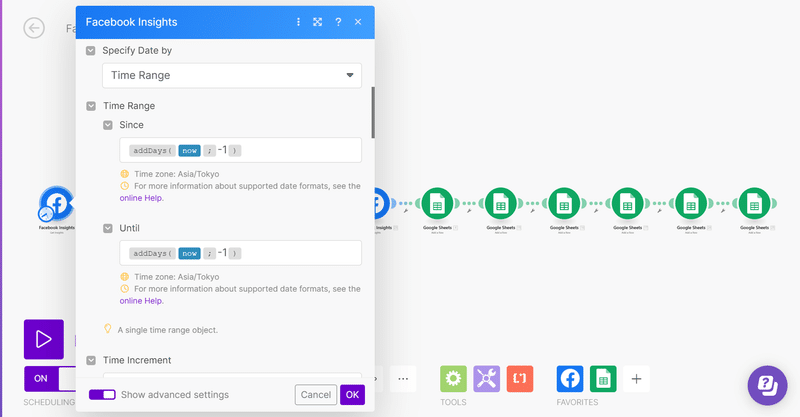Turn off Show advanced settings switch
This screenshot has width=800, height=417.
(x=102, y=395)
